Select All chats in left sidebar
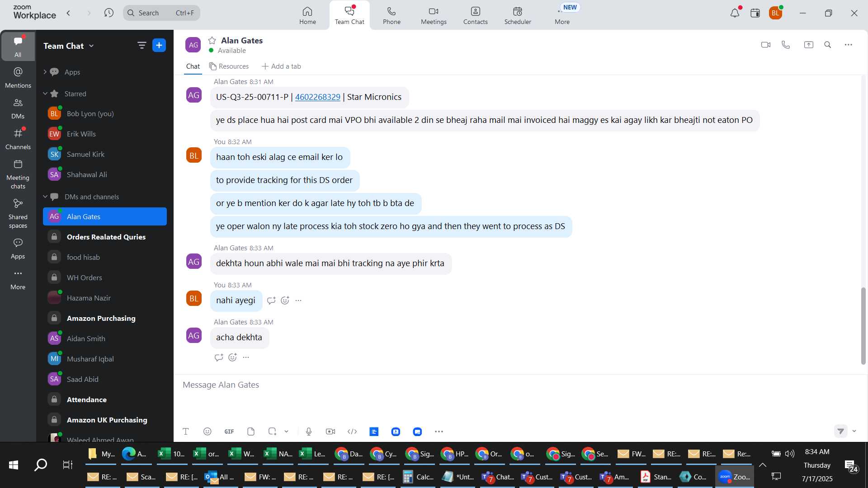This screenshot has height=488, width=868. tap(18, 46)
